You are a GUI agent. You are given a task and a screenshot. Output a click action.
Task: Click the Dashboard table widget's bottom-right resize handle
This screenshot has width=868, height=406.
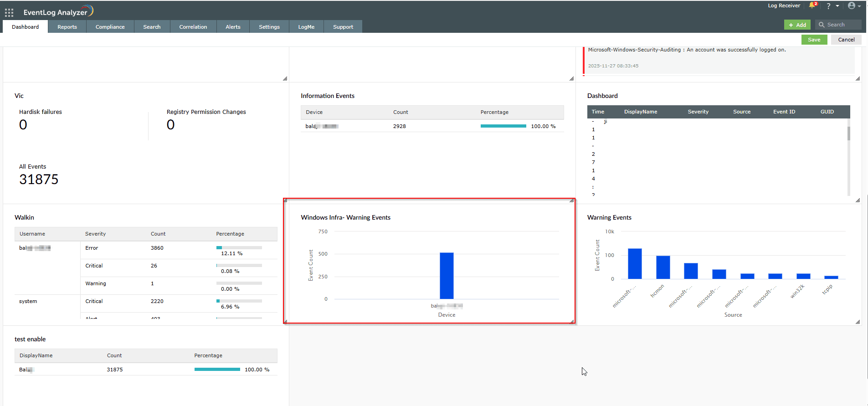click(x=858, y=200)
